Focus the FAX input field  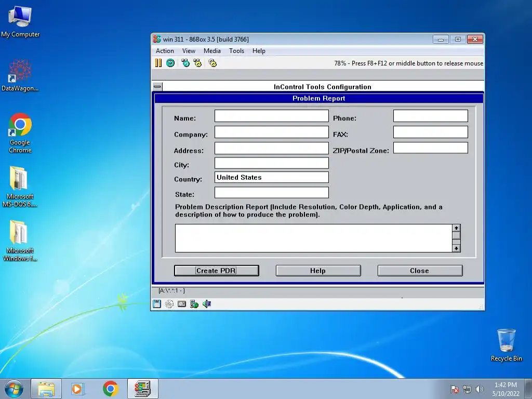click(431, 132)
